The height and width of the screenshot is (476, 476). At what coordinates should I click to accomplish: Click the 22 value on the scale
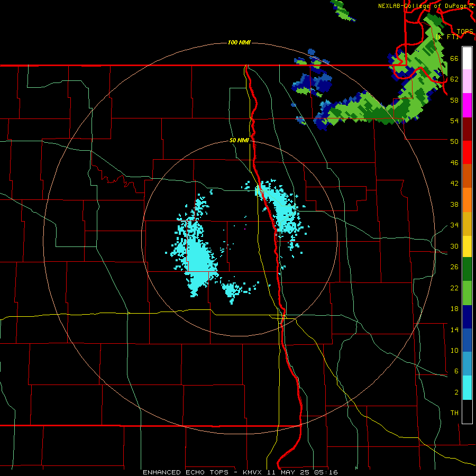click(454, 288)
